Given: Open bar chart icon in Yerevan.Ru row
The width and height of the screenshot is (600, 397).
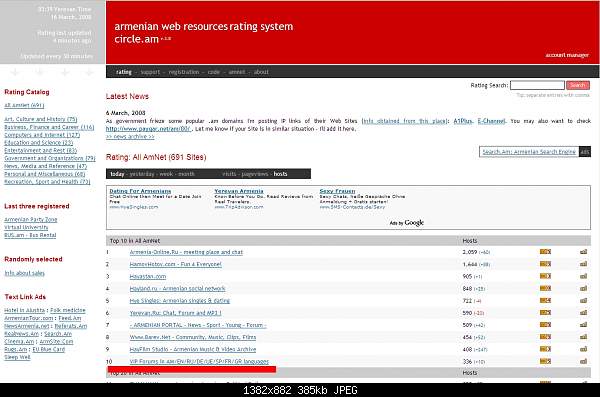Looking at the screenshot, I should pos(583,313).
